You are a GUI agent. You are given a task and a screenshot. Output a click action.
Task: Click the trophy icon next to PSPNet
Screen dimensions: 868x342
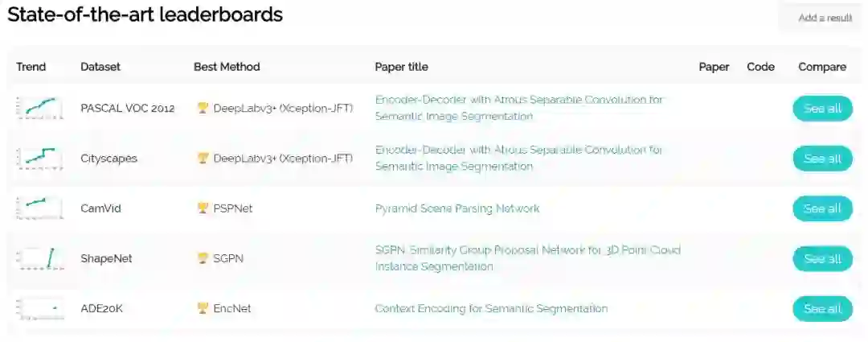click(x=203, y=208)
